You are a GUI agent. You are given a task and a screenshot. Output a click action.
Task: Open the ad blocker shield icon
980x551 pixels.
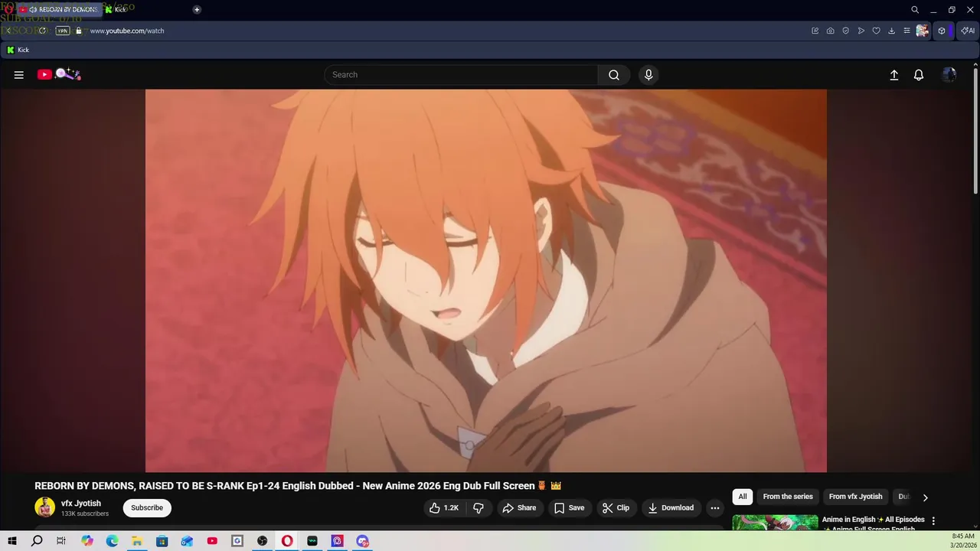846,31
